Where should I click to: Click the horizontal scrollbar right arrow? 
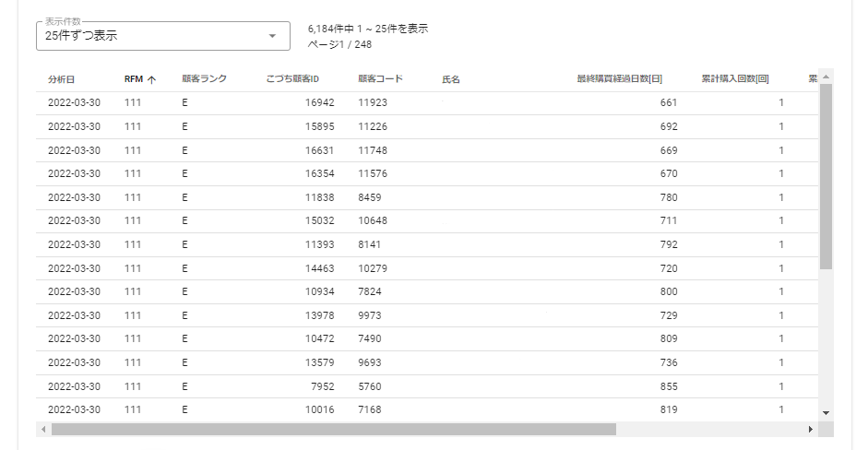811,430
